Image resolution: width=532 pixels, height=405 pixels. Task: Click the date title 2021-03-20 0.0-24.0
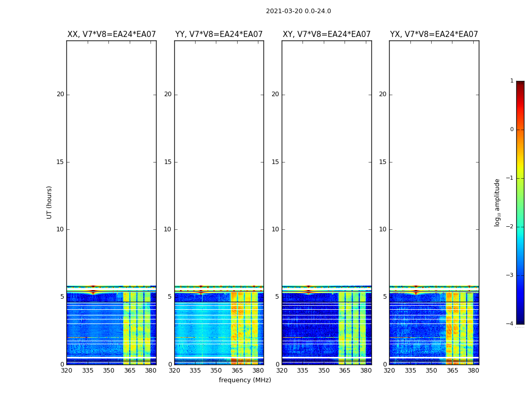pos(298,11)
